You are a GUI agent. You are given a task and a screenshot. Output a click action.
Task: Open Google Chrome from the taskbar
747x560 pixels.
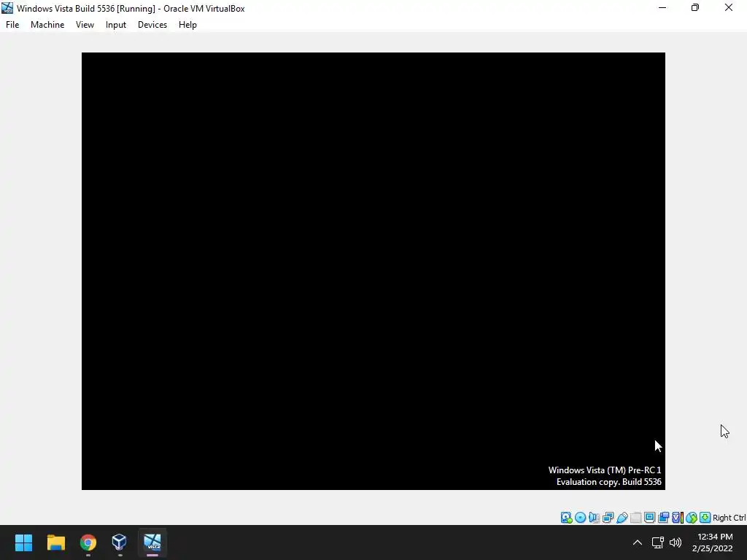coord(88,542)
